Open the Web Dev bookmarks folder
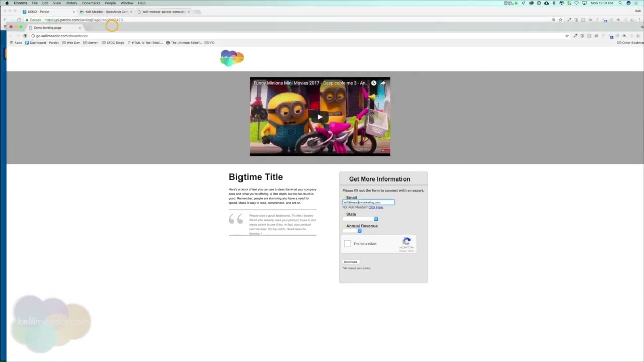The image size is (644, 362). (x=71, y=43)
